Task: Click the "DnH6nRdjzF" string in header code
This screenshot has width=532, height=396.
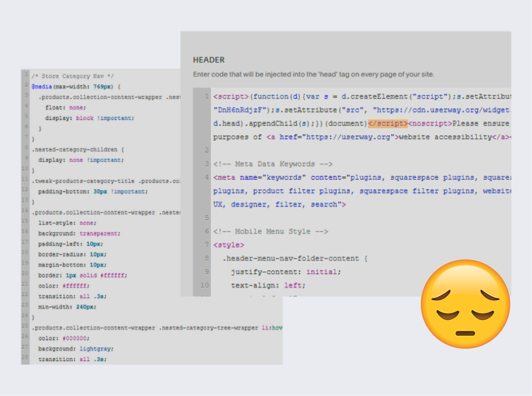Action: coord(240,110)
